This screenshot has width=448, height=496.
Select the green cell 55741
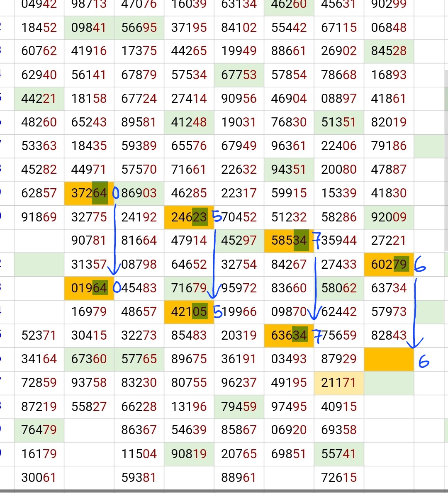338,454
